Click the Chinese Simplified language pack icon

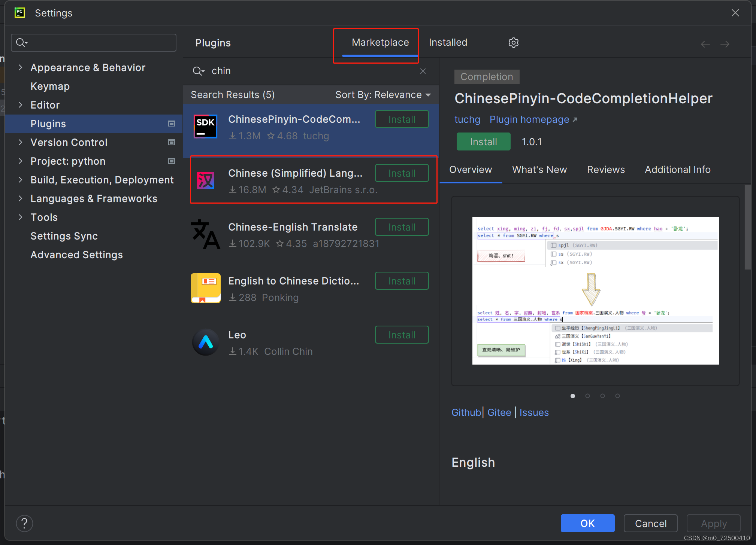(x=205, y=180)
